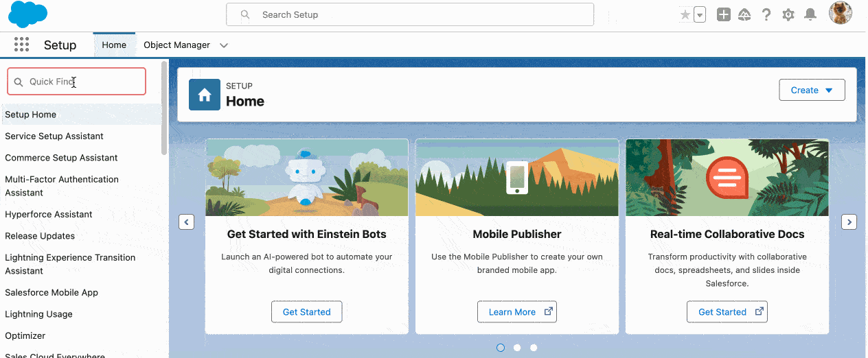Click the Einstein Bots illustration
This screenshot has width=868, height=358.
[307, 178]
